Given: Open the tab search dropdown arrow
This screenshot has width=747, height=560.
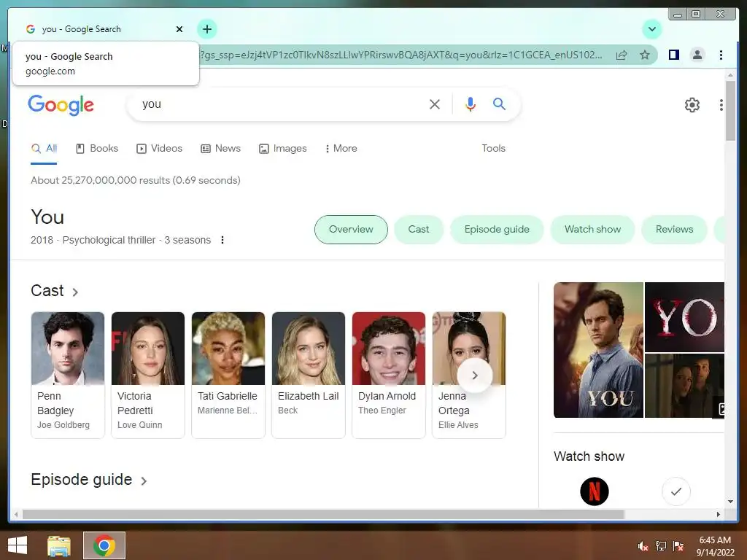Looking at the screenshot, I should [651, 29].
